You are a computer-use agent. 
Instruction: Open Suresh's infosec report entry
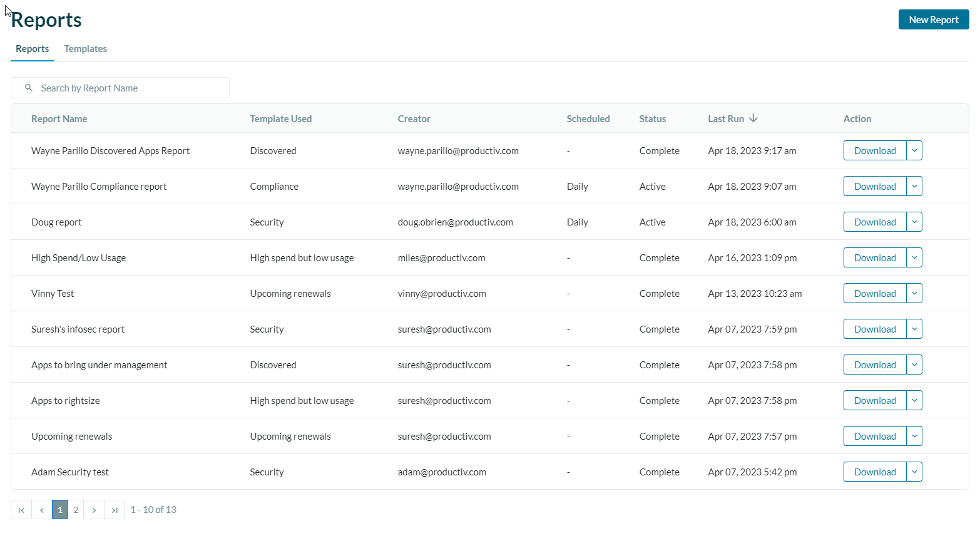(78, 329)
